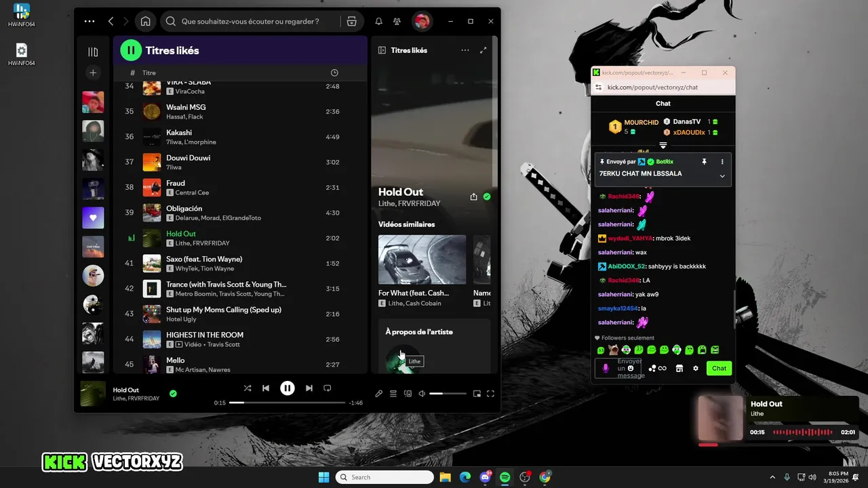The image size is (868, 488).
Task: Open Spotify home via house icon
Action: (x=145, y=21)
